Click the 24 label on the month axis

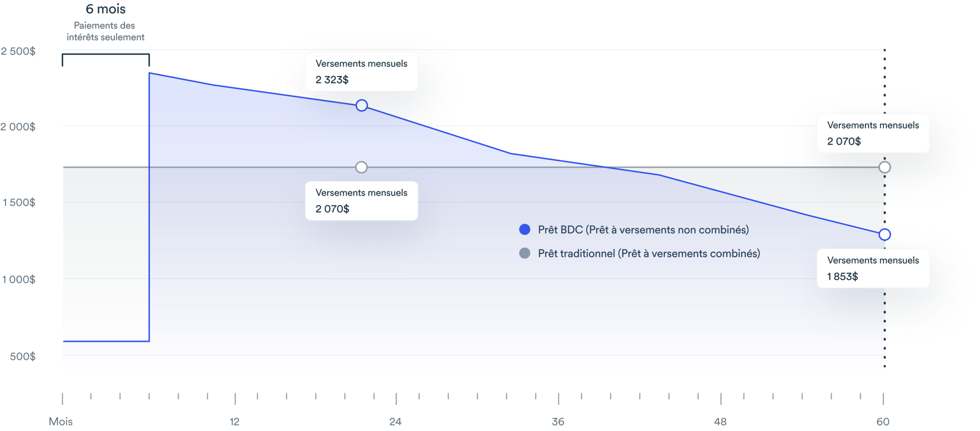[x=395, y=422]
